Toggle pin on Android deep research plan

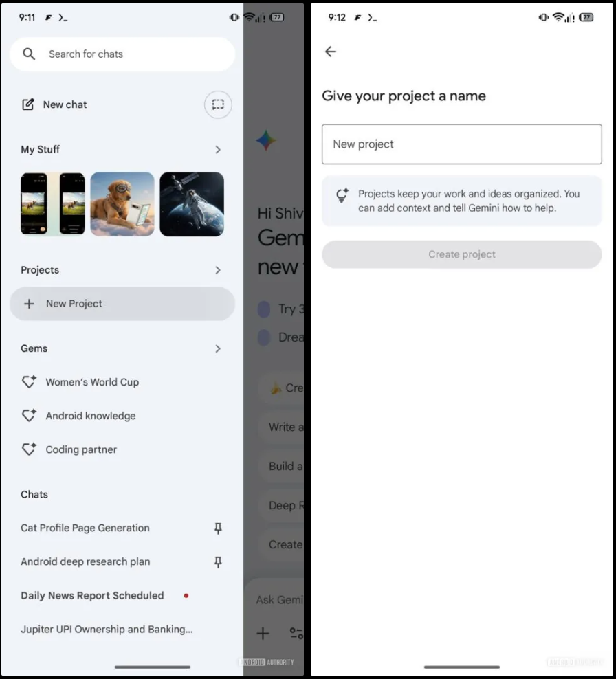point(218,562)
